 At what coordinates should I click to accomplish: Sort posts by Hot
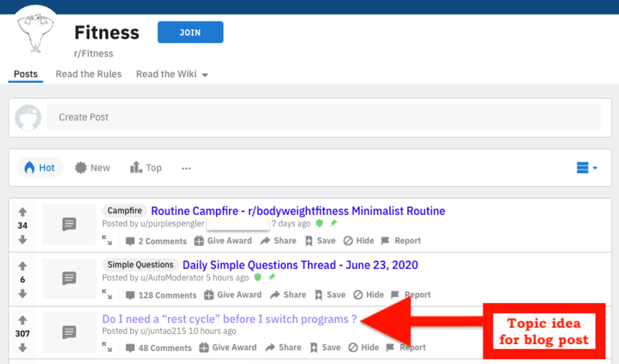(x=40, y=168)
